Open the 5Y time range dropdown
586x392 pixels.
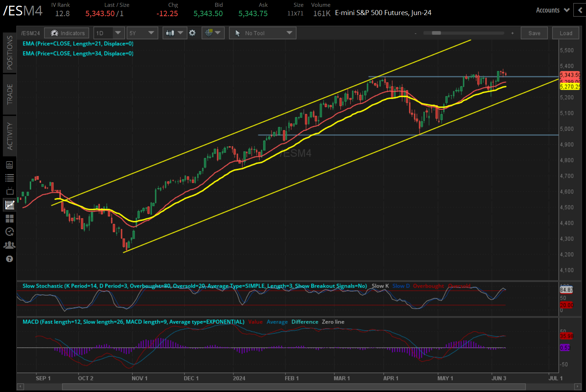point(143,33)
